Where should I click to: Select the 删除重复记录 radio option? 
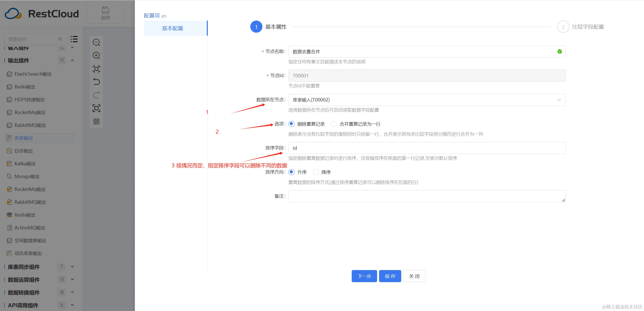point(292,124)
